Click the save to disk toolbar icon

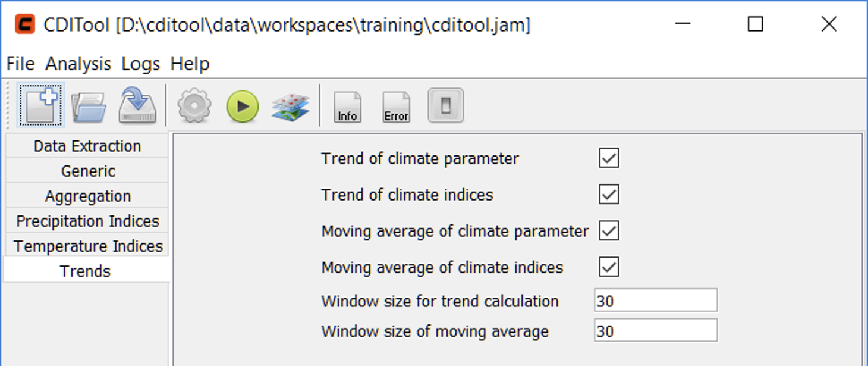click(x=137, y=106)
